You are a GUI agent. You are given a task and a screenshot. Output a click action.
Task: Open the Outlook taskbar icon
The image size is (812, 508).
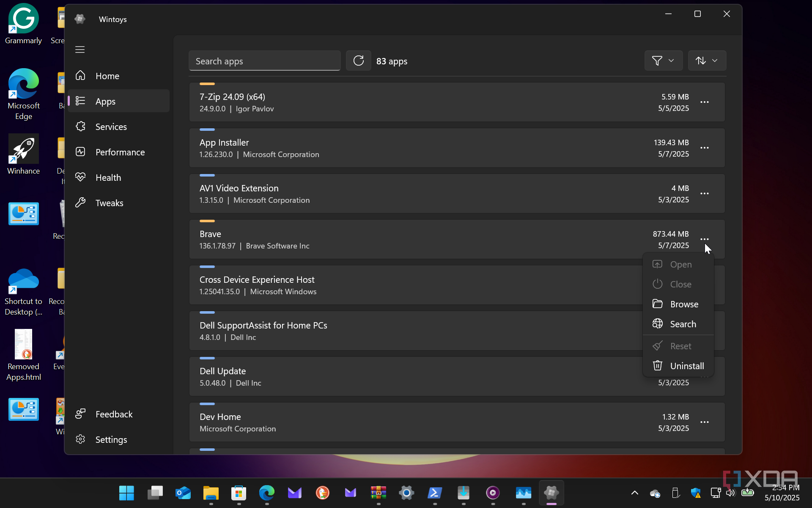(x=183, y=493)
